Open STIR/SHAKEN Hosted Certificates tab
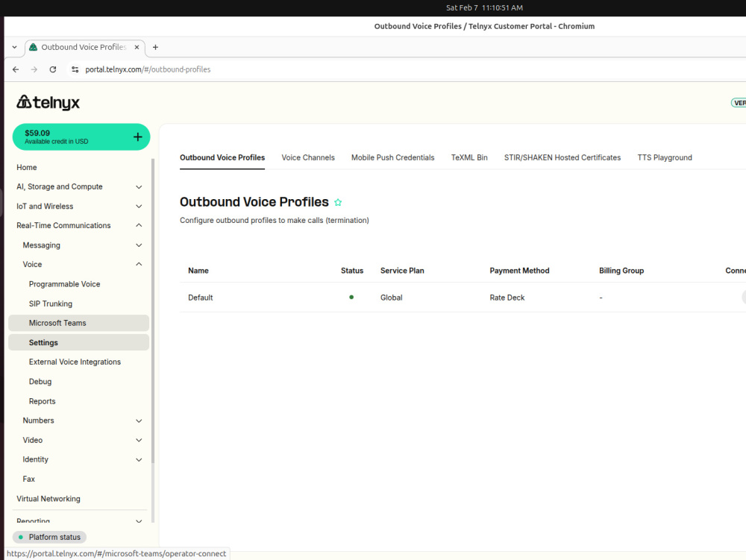The image size is (746, 560). [x=562, y=158]
